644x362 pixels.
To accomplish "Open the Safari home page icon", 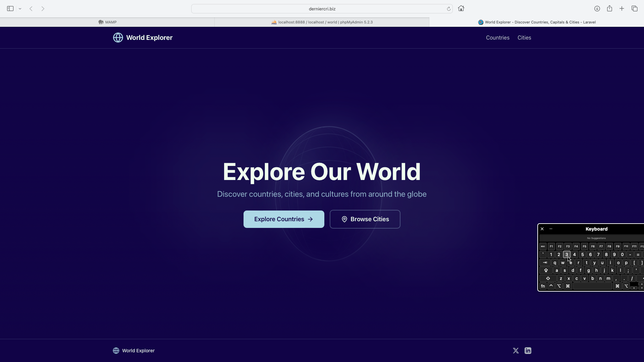I will click(461, 8).
